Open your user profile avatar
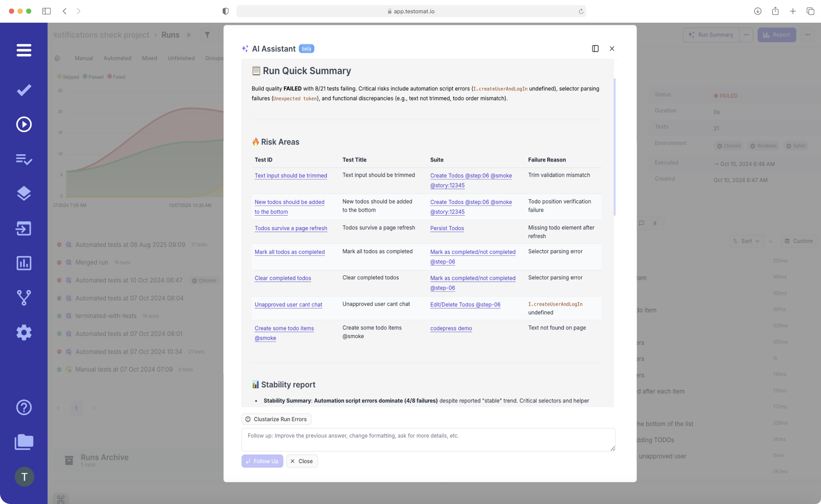821x504 pixels. point(24,477)
